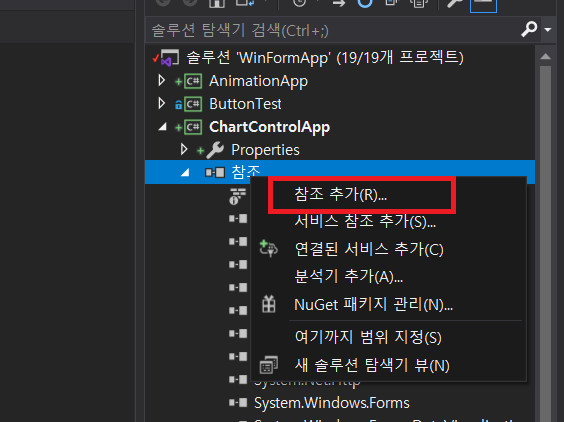Choose 분석기 추가(A)... menu entry
The image size is (564, 422).
tap(388, 276)
